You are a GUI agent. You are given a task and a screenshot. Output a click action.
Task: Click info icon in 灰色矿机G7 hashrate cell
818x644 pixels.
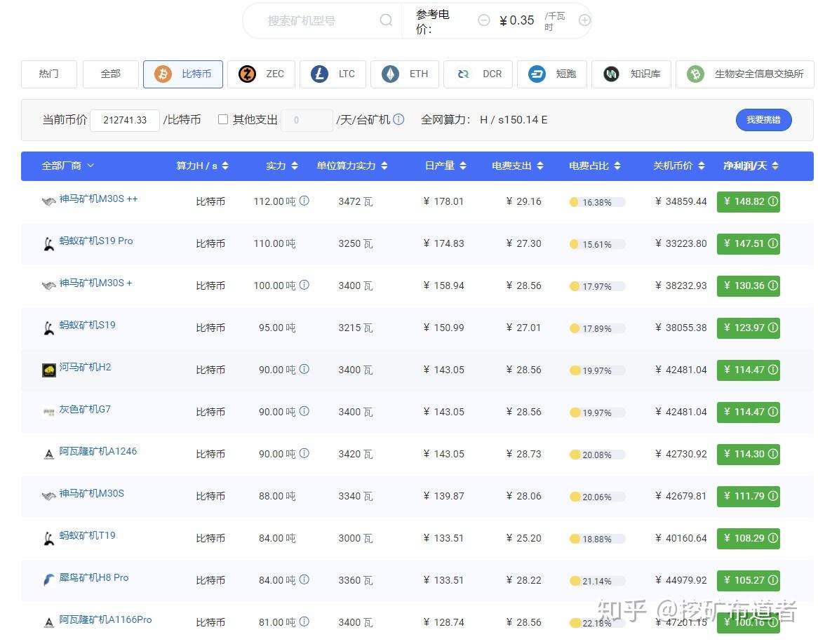click(x=304, y=411)
